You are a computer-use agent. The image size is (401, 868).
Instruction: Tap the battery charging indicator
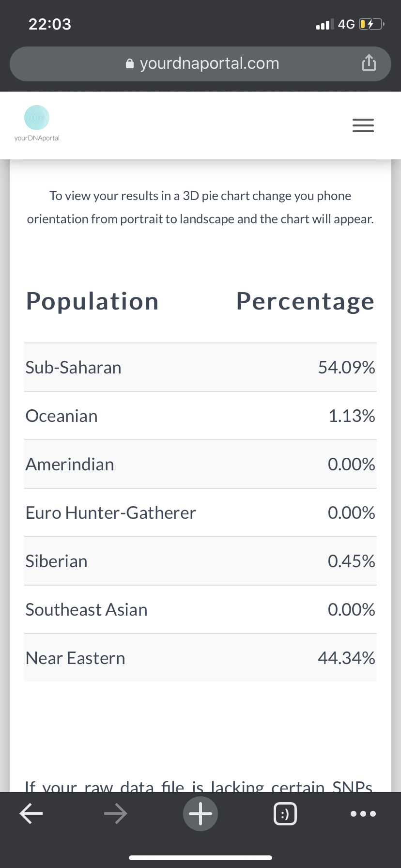coord(371,24)
